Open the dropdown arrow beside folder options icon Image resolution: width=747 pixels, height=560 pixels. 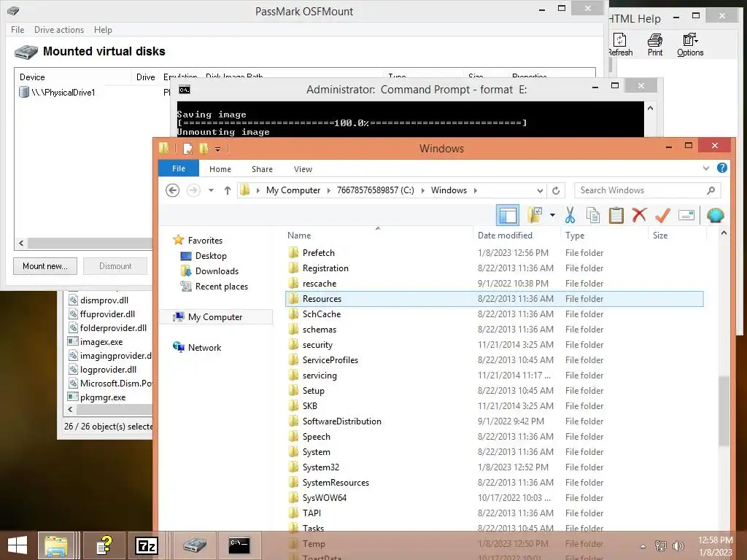coord(552,215)
